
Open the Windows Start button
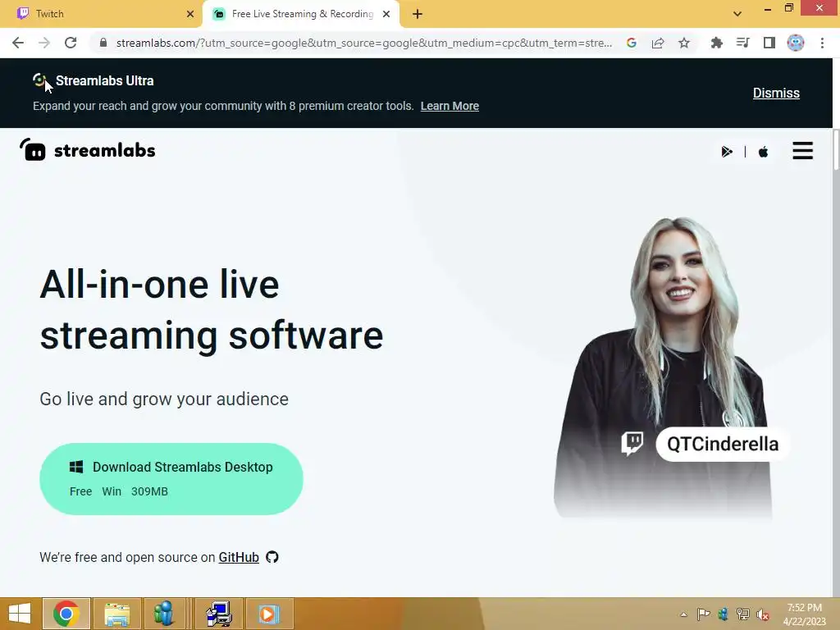click(x=20, y=614)
